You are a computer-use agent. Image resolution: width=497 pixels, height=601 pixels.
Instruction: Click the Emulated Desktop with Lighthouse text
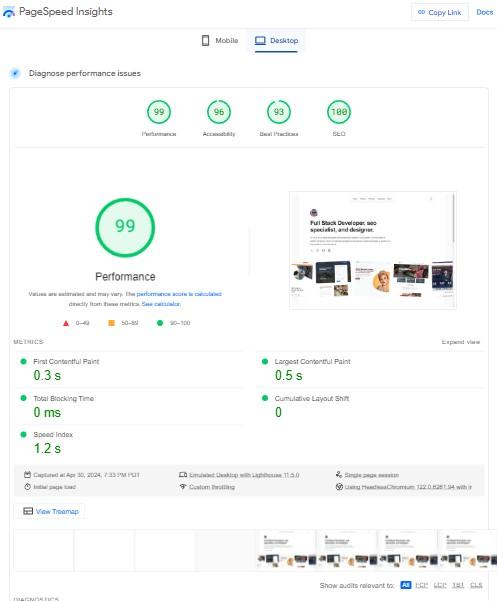(x=244, y=475)
